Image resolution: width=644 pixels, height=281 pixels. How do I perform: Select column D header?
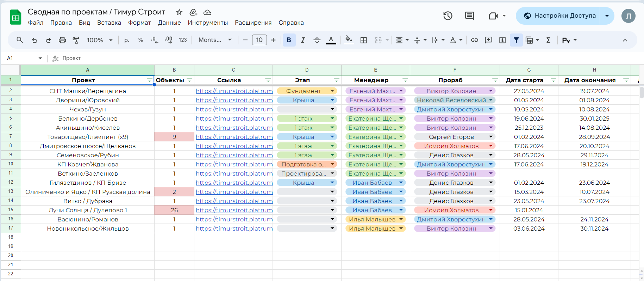pos(307,70)
